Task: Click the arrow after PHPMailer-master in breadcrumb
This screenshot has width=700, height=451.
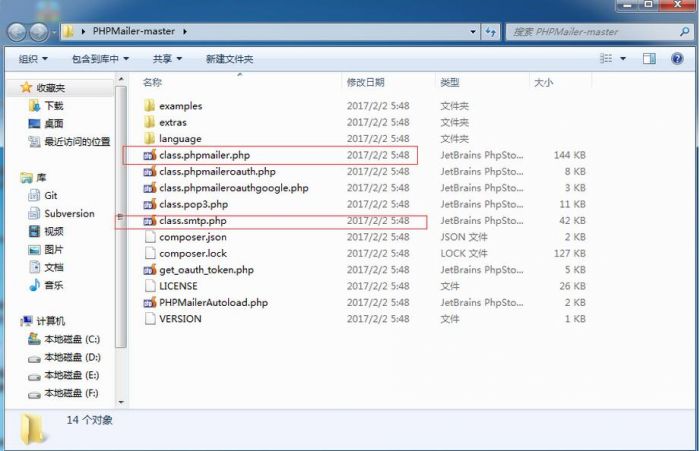Action: (x=185, y=31)
